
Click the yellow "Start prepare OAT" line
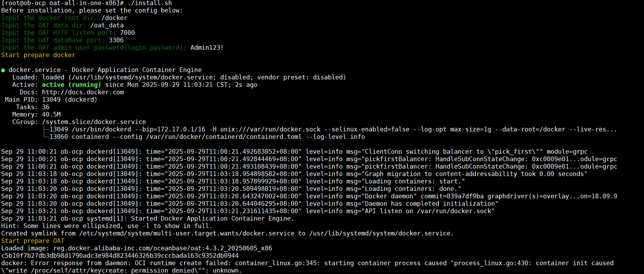tap(33, 241)
